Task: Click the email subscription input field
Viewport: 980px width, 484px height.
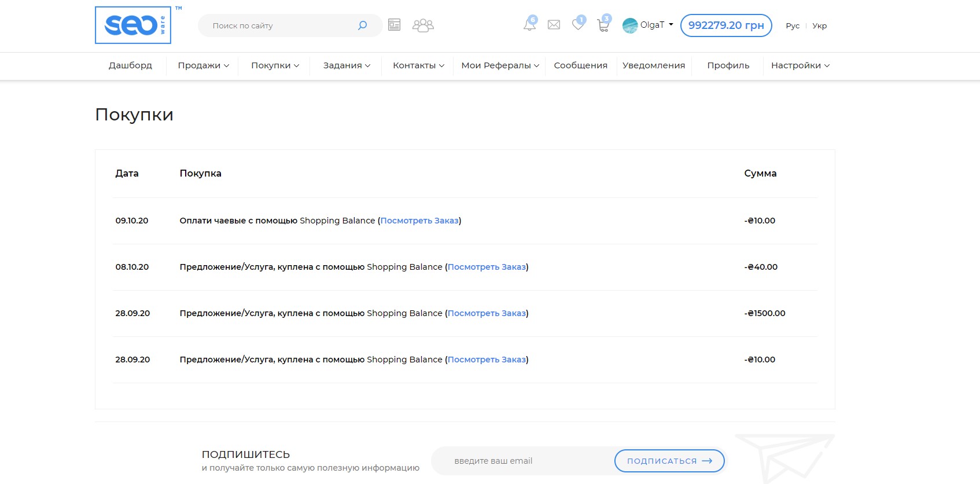Action: click(521, 461)
